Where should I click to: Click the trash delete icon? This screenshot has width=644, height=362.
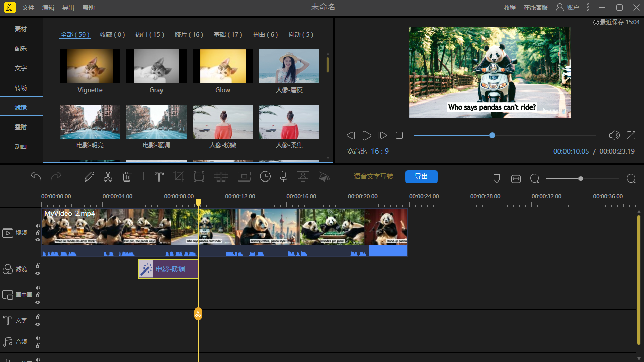[x=127, y=176]
